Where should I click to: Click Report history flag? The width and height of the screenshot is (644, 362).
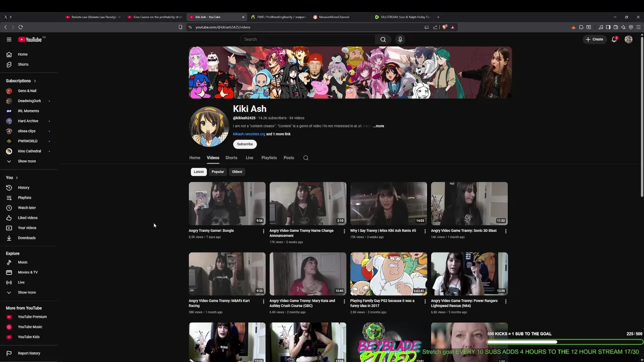coord(29,353)
